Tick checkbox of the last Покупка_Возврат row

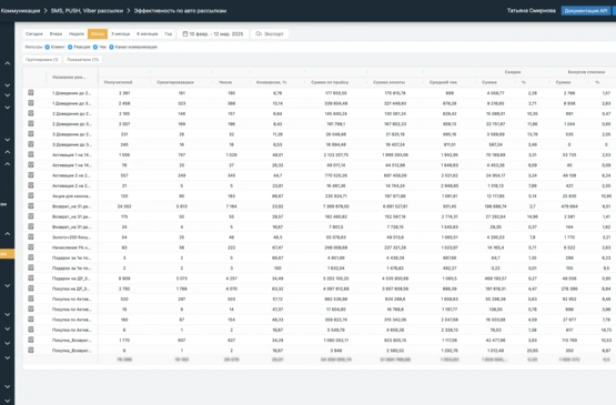(x=31, y=352)
